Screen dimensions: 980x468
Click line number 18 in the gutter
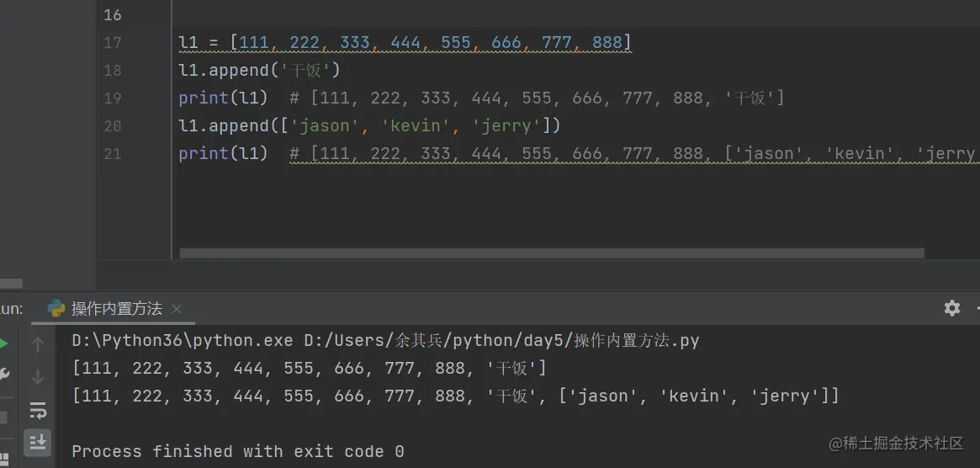[113, 70]
